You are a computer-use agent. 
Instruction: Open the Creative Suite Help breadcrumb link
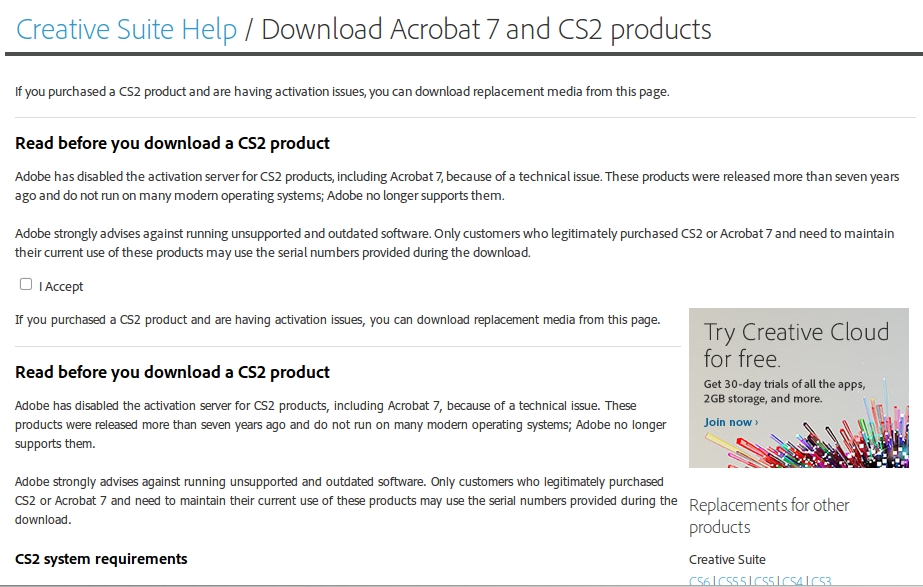[x=127, y=29]
